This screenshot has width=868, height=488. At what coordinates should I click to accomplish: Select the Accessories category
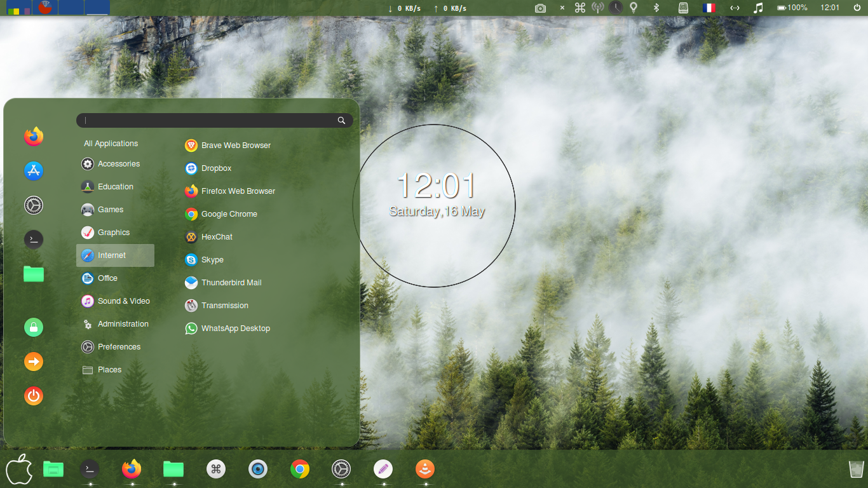[115, 164]
